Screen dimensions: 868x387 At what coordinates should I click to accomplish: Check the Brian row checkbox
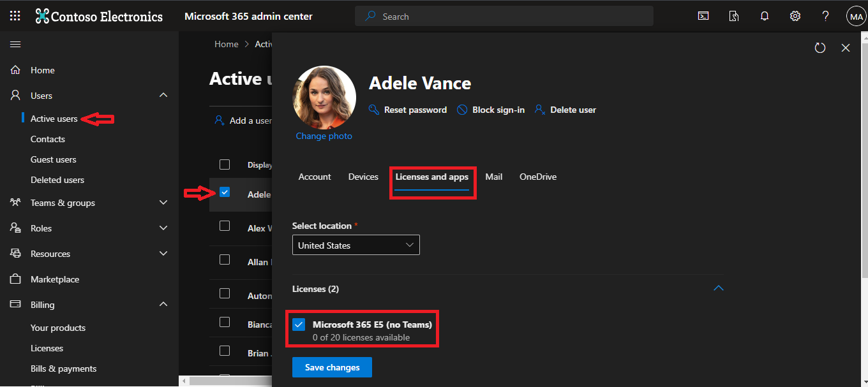225,351
